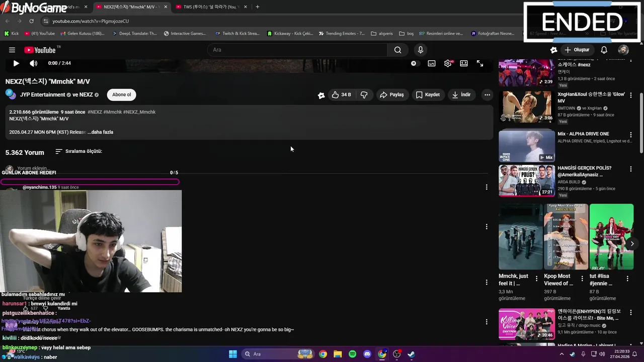
Task: Show hidden system tray icons
Action: click(562, 354)
